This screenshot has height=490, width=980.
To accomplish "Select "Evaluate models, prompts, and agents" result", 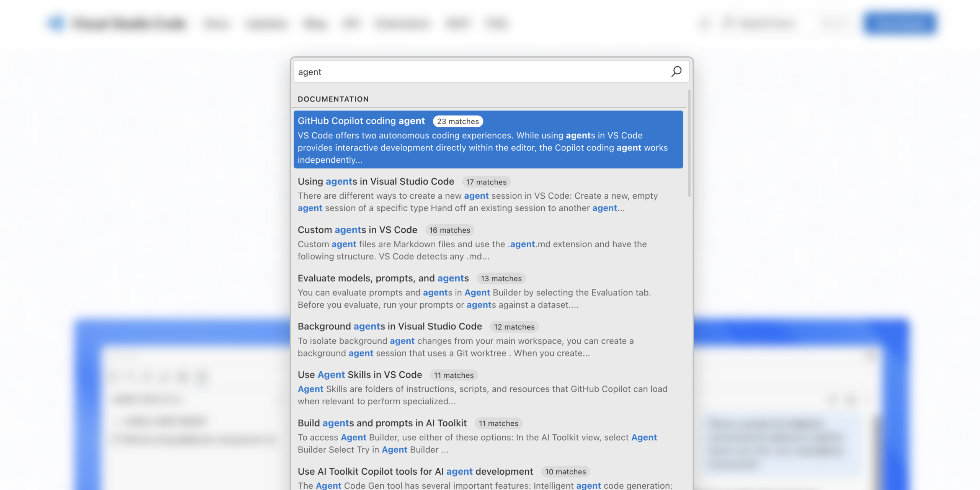I will point(383,278).
